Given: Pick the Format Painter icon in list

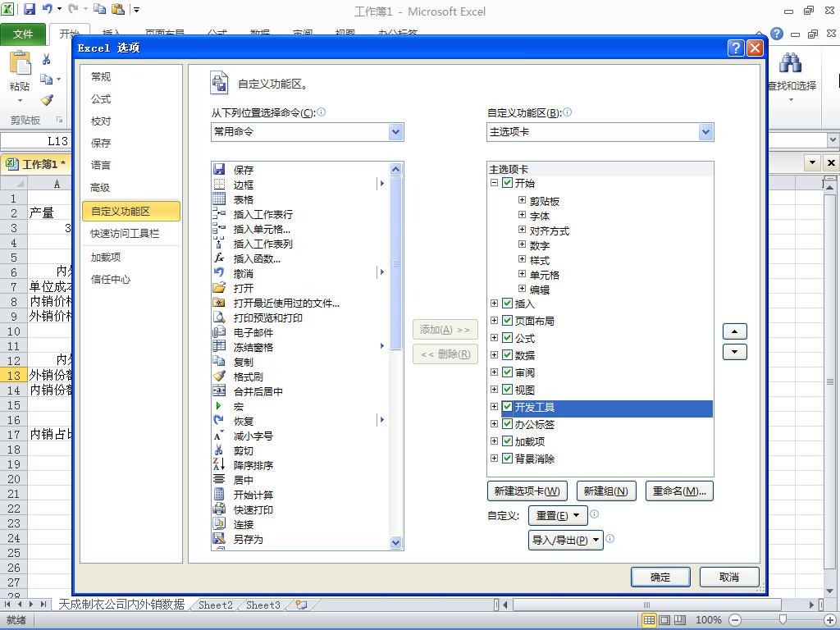Looking at the screenshot, I should (219, 376).
